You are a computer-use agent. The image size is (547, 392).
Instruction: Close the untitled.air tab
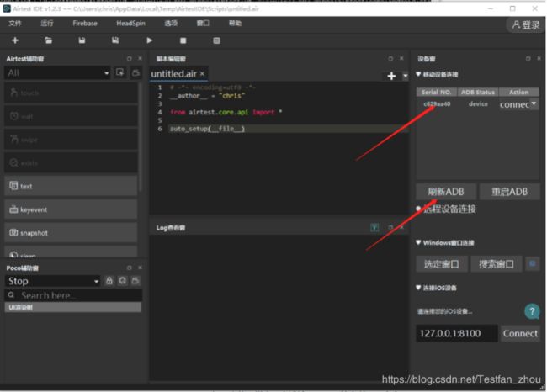[202, 73]
